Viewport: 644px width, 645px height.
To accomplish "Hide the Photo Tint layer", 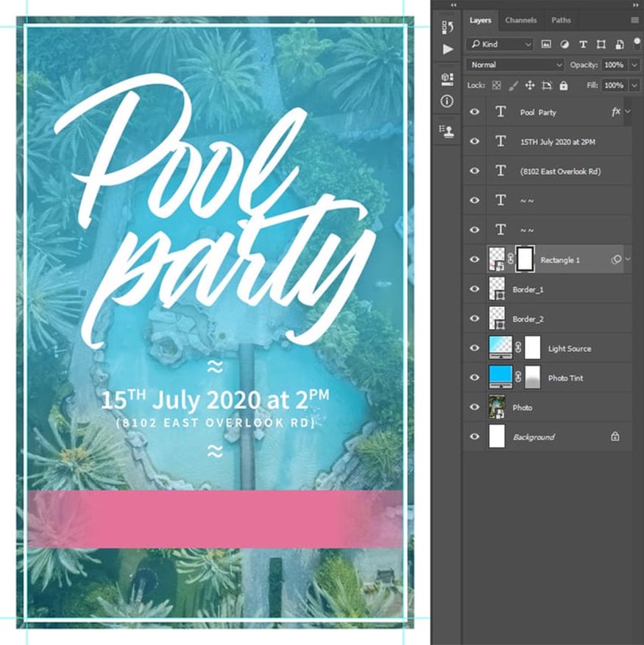I will point(474,378).
